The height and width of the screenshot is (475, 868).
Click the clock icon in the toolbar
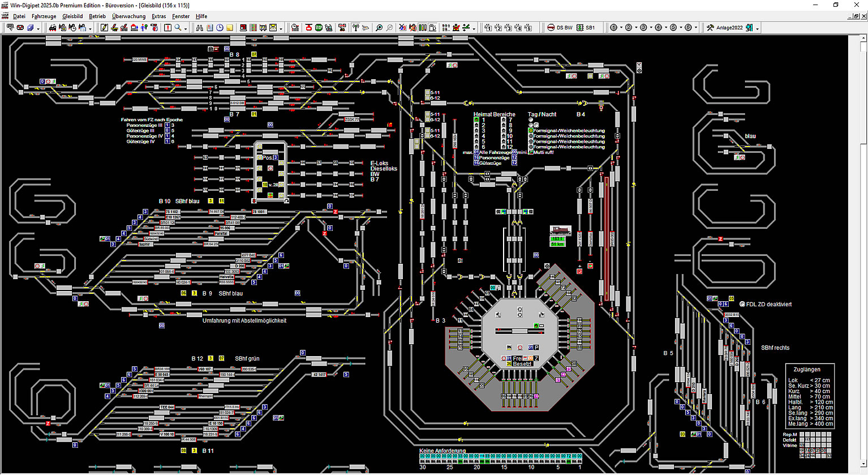(x=220, y=28)
